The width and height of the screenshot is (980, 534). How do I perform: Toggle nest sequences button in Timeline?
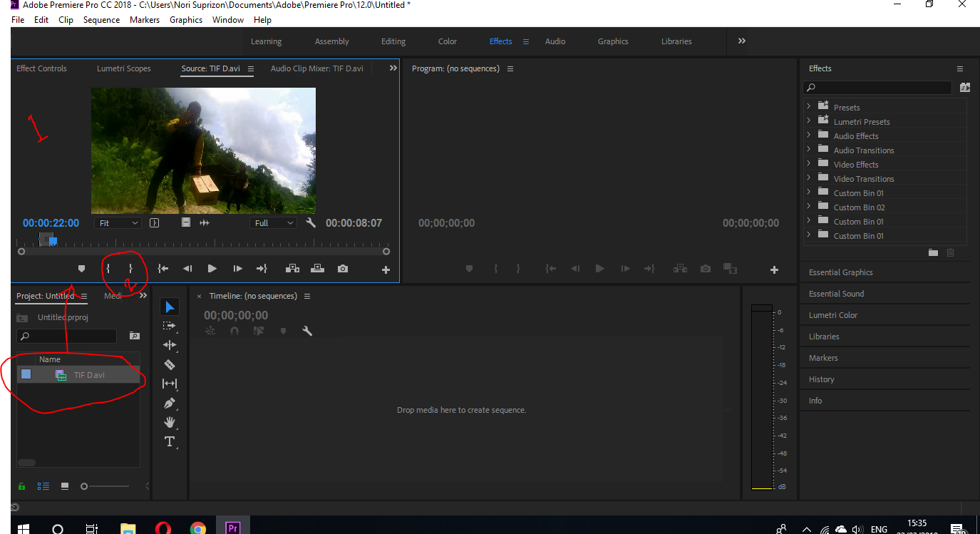pos(210,331)
